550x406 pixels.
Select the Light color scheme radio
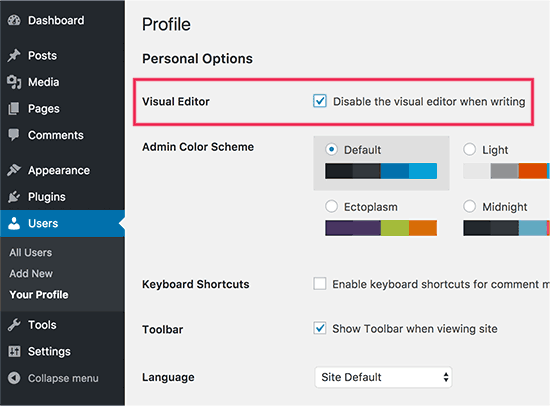pyautogui.click(x=470, y=149)
